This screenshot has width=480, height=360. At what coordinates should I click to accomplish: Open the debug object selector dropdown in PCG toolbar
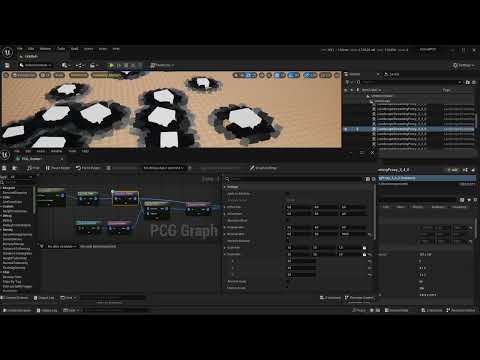tap(164, 168)
